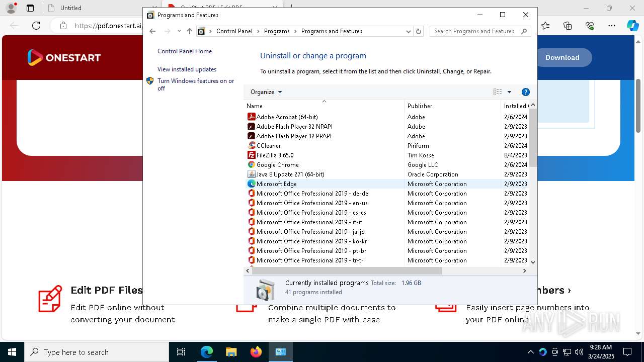The height and width of the screenshot is (362, 644).
Task: Expand the view options dropdown arrow
Action: point(509,92)
